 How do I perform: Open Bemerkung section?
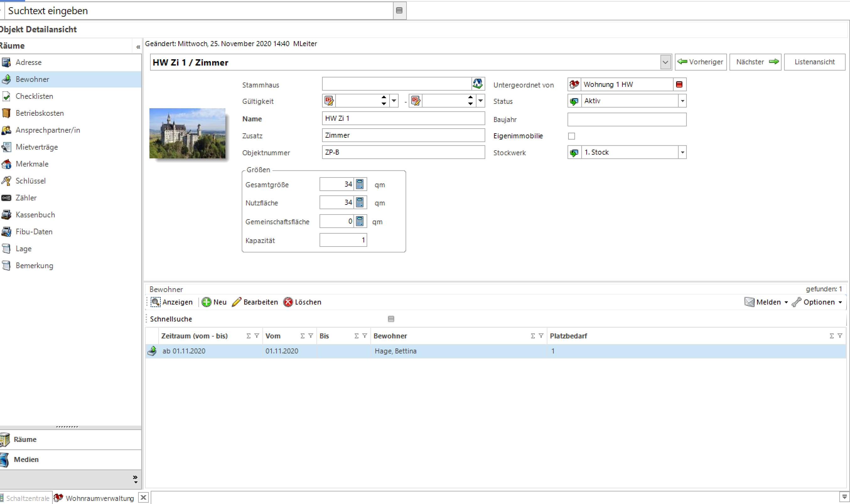pos(70,266)
